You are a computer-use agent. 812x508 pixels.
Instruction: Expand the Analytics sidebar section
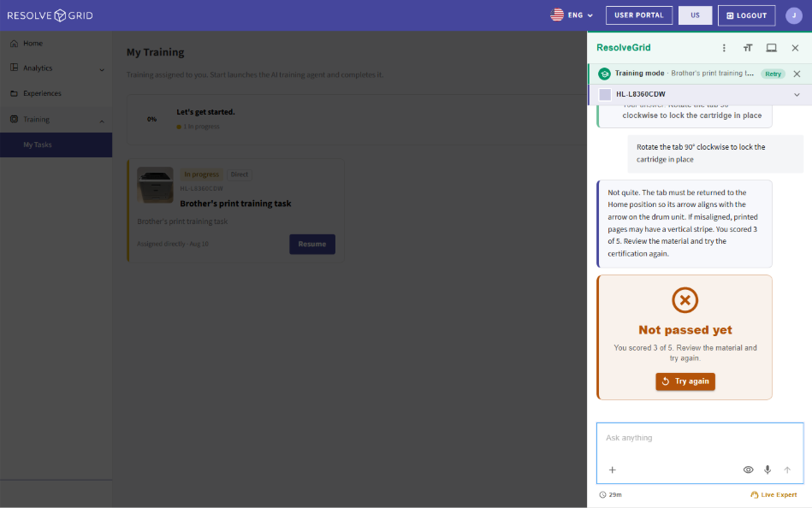56,68
